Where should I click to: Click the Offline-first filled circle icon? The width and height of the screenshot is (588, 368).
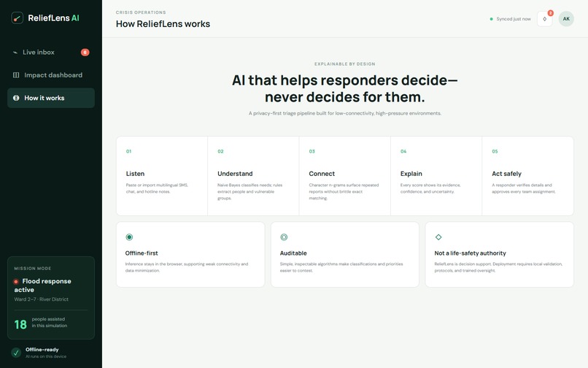129,237
